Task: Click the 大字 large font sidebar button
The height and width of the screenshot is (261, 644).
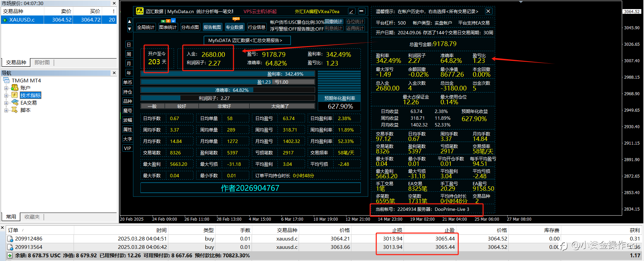Action: coord(128,139)
